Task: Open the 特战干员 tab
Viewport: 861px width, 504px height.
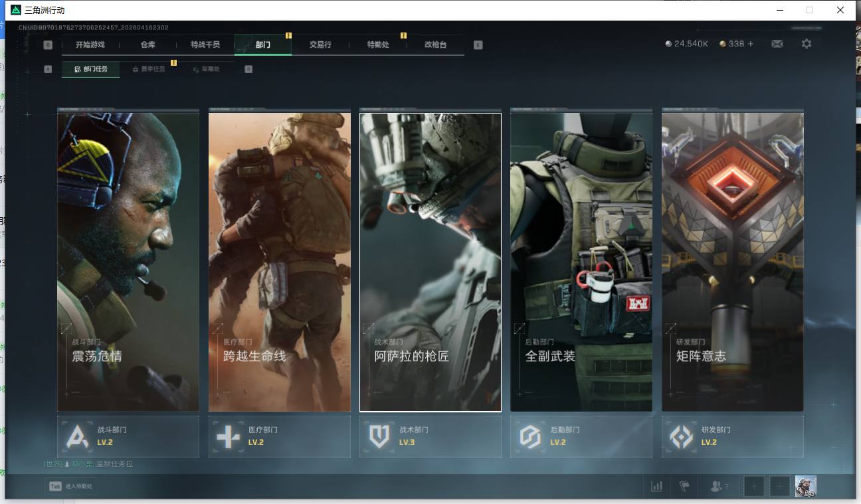Action: 205,44
